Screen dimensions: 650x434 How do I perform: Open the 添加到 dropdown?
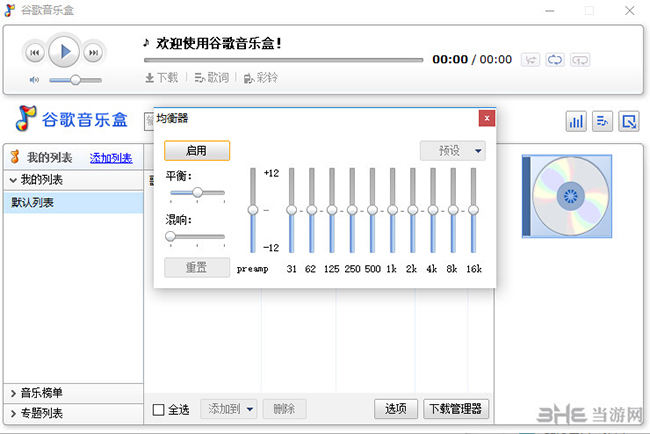(x=229, y=409)
